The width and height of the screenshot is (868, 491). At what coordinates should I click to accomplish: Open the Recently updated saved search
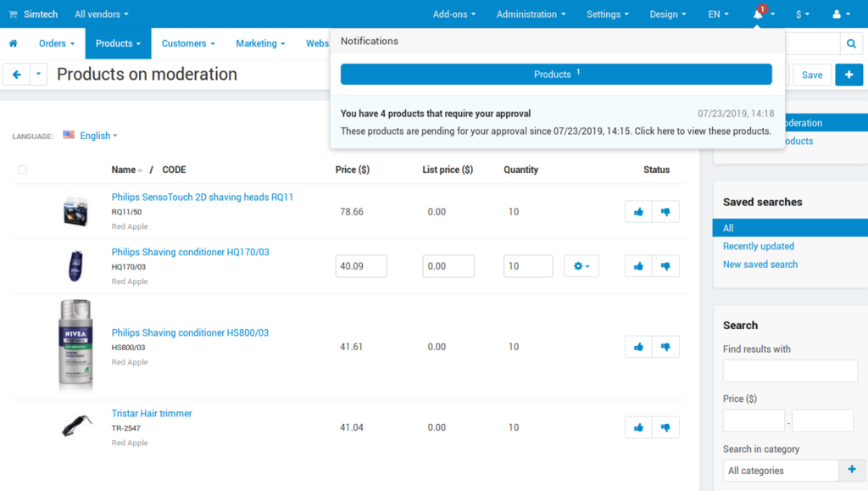point(759,246)
